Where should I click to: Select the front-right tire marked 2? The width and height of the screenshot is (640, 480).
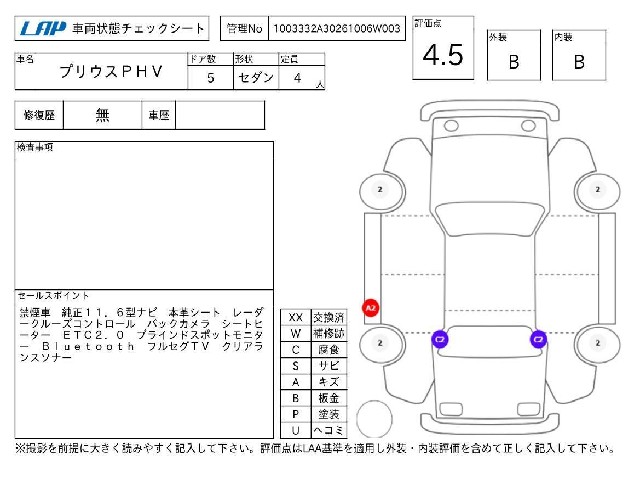point(597,191)
